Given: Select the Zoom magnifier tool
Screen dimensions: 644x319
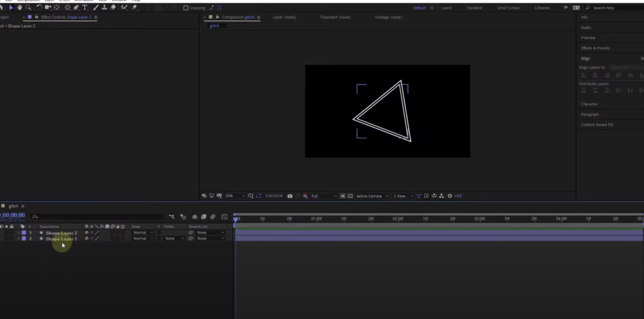Looking at the screenshot, I should 28,8.
